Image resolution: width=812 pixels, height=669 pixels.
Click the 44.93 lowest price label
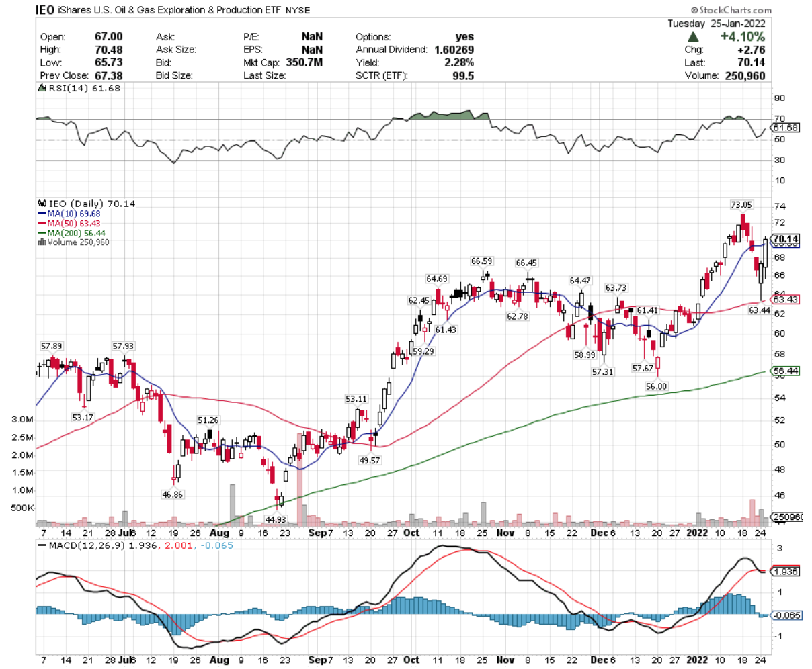click(x=276, y=519)
